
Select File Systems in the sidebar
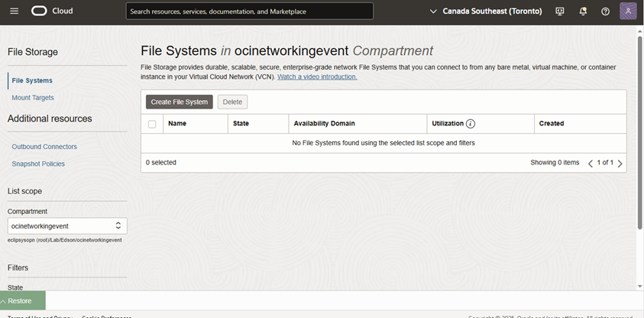pyautogui.click(x=32, y=80)
